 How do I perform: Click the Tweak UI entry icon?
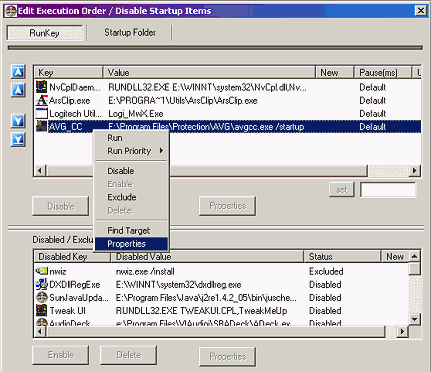point(42,310)
